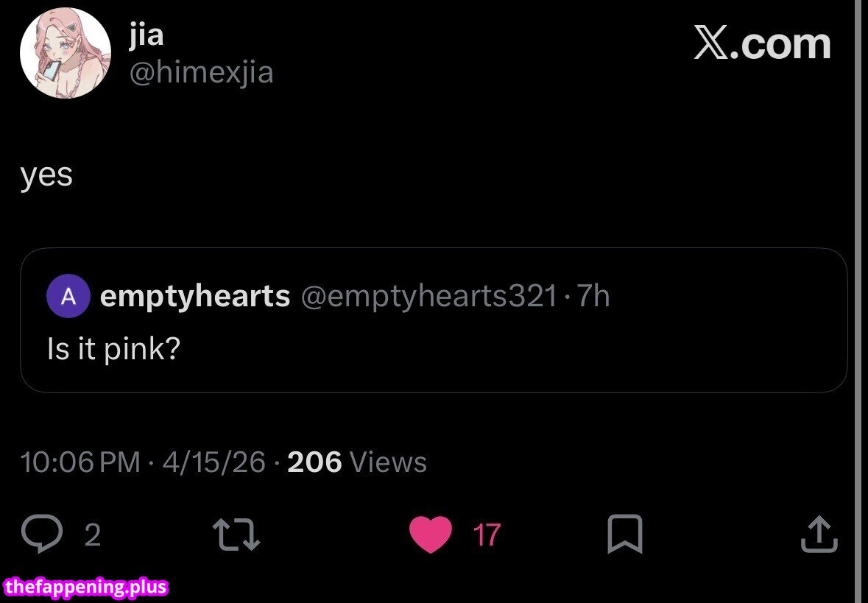The height and width of the screenshot is (603, 868).
Task: Click the retweet icon
Action: click(x=236, y=535)
